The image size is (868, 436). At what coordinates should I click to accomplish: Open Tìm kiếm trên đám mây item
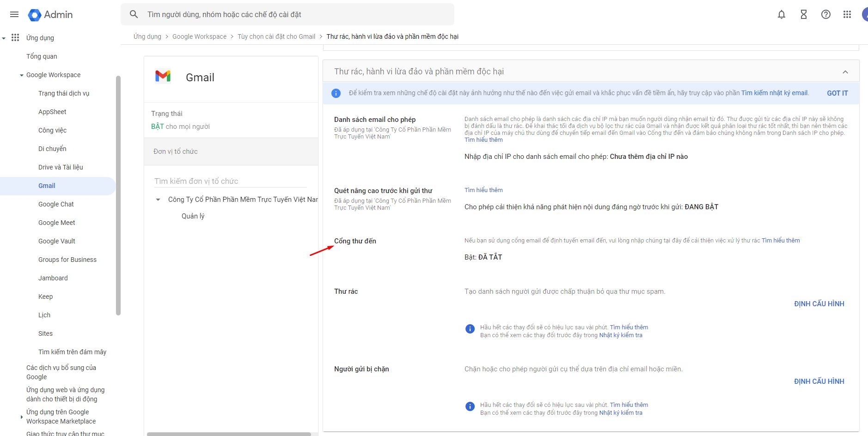[x=72, y=352]
